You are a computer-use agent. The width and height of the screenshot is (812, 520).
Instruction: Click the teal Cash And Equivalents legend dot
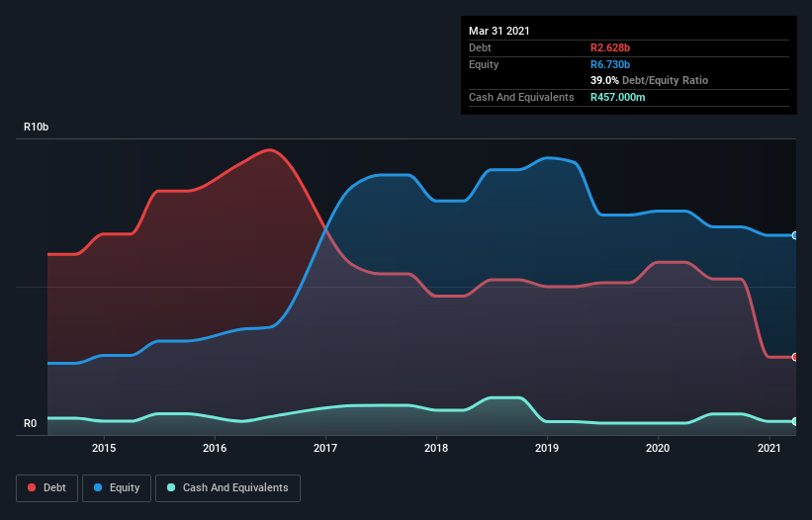click(x=171, y=487)
